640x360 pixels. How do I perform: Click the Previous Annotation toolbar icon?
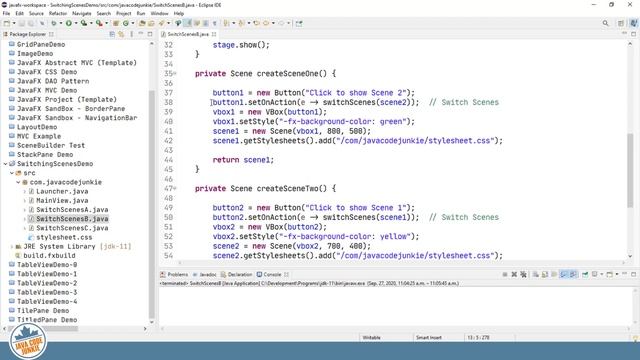coord(241,23)
